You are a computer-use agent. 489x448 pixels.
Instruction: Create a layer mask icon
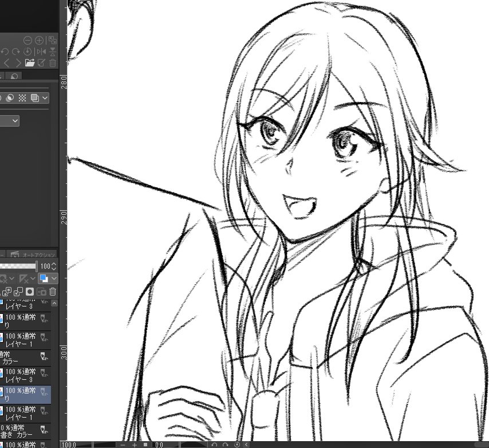click(x=30, y=292)
